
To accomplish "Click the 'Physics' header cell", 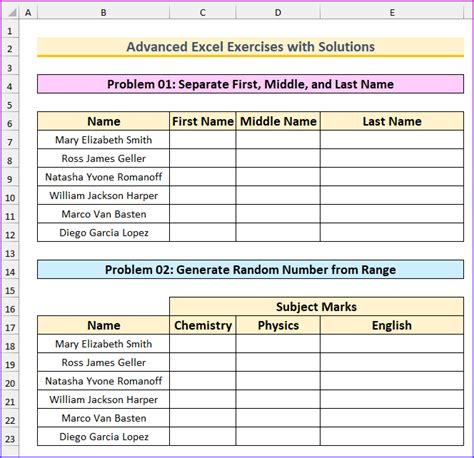I will click(278, 325).
